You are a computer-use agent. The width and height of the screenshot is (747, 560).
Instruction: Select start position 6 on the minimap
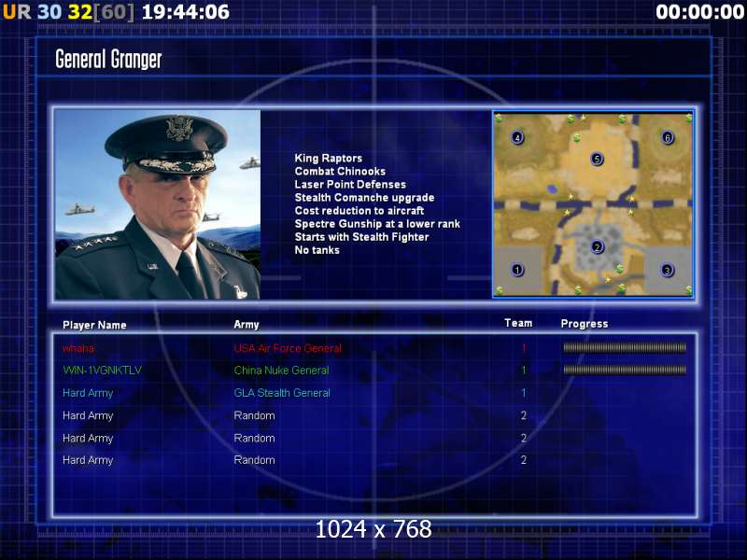tap(668, 137)
